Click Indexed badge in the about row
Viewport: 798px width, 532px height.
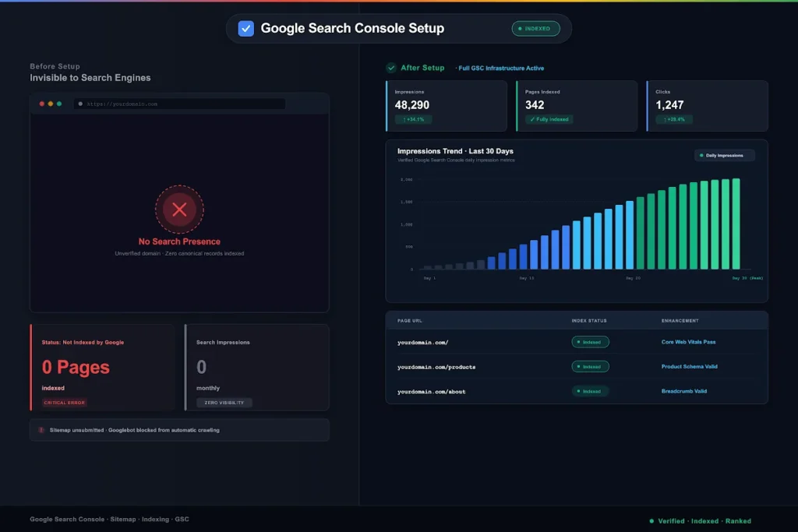click(591, 391)
